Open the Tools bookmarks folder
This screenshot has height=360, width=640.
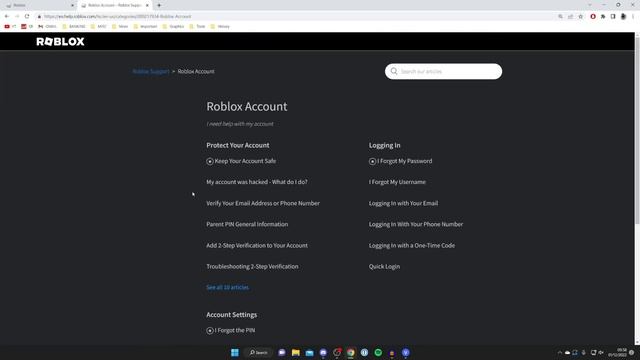tap(198, 27)
